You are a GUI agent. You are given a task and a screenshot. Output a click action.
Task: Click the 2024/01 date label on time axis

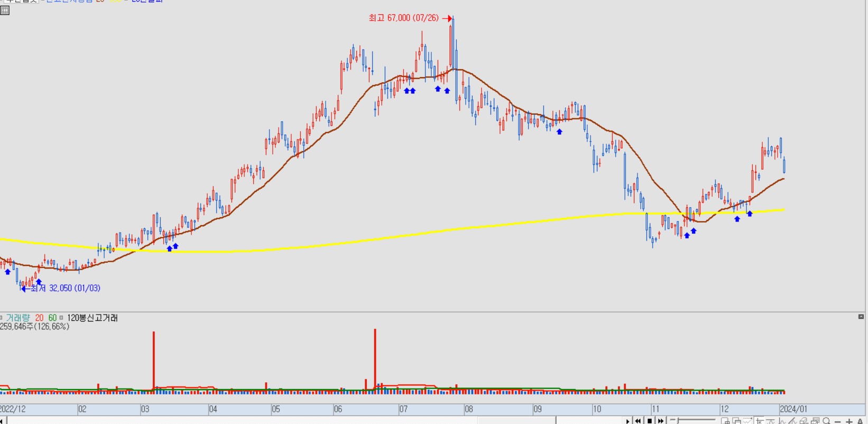pyautogui.click(x=793, y=409)
